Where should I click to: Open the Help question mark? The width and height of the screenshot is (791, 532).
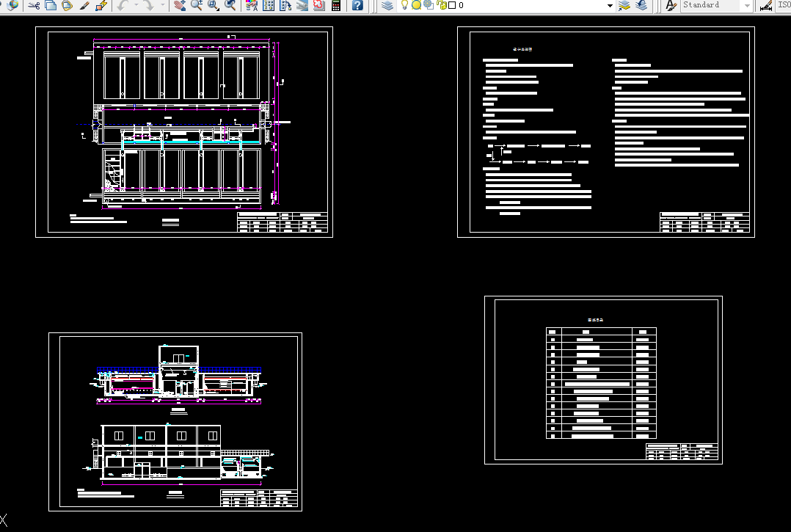357,6
